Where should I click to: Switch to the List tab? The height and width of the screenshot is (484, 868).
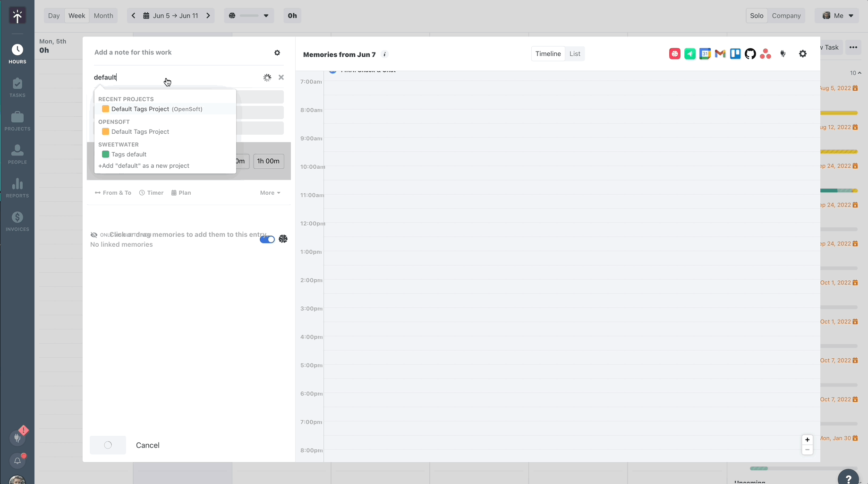[x=574, y=53]
